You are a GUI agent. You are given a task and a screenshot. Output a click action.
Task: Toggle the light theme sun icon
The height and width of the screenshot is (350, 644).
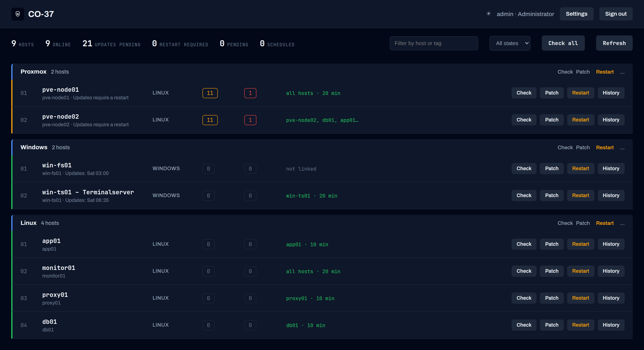tap(488, 14)
